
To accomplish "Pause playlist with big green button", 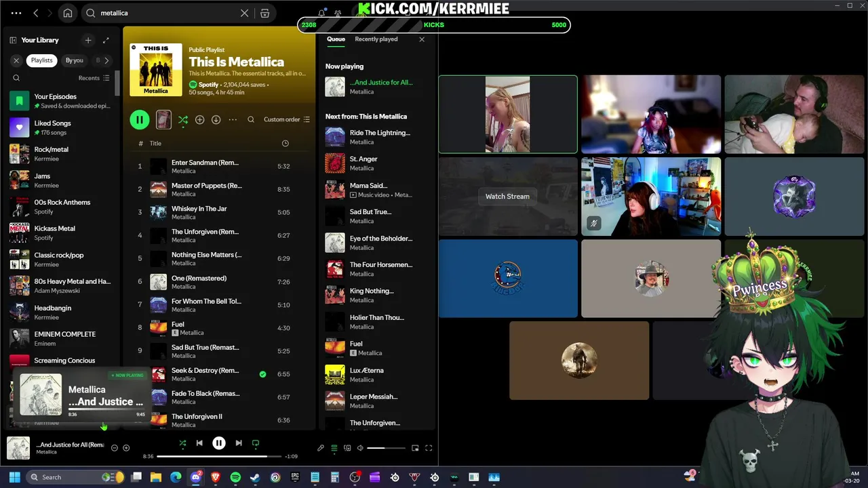I will (x=139, y=119).
